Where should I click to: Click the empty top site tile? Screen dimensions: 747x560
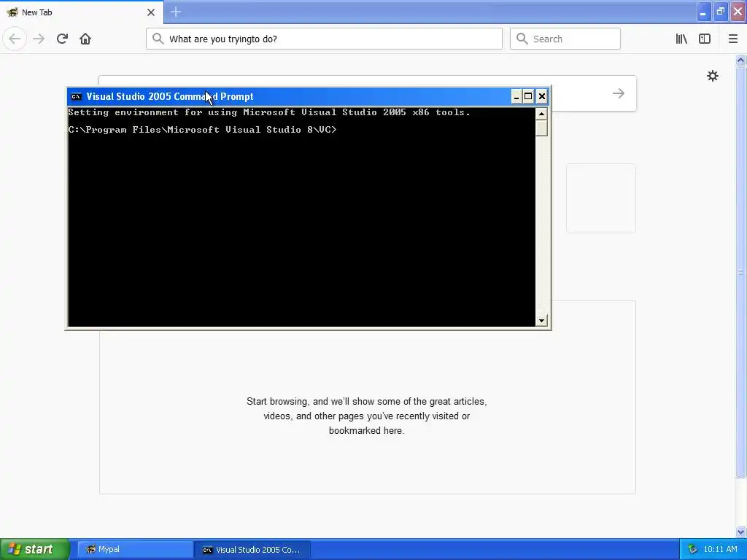pyautogui.click(x=601, y=198)
